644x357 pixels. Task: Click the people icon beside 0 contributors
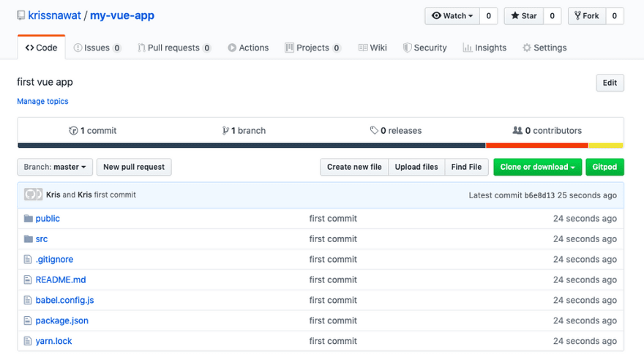pyautogui.click(x=517, y=130)
